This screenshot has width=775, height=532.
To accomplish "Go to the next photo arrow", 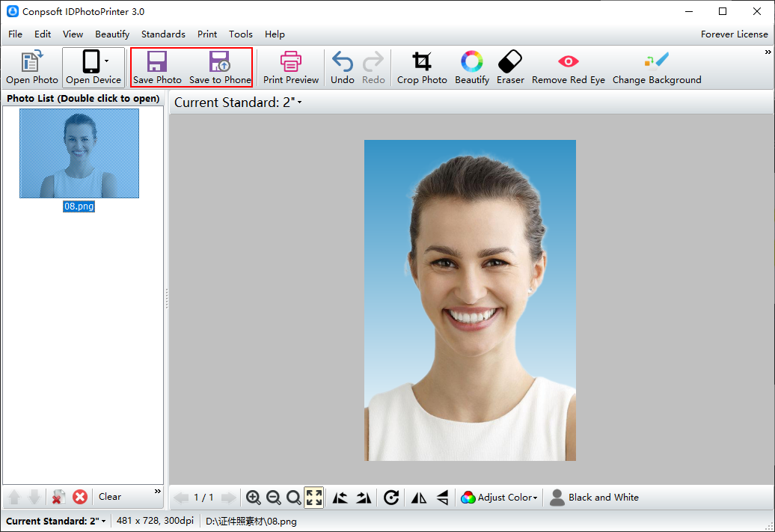I will 228,498.
